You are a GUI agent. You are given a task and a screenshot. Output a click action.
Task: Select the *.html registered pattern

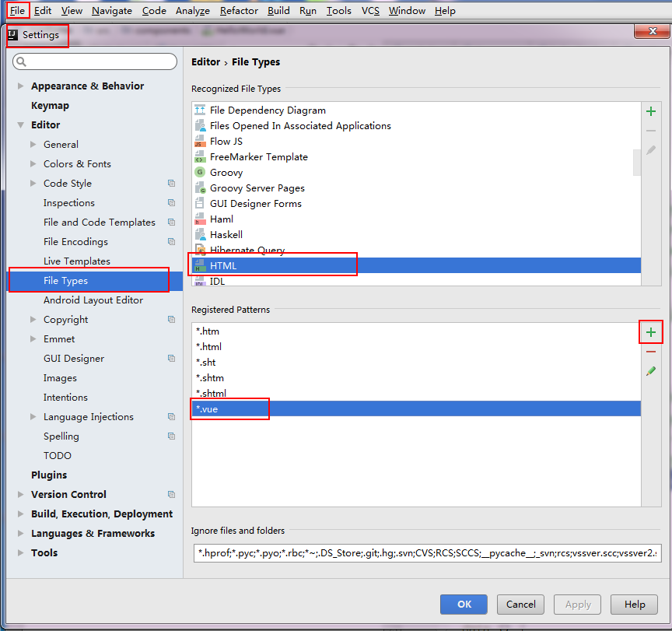pos(416,347)
